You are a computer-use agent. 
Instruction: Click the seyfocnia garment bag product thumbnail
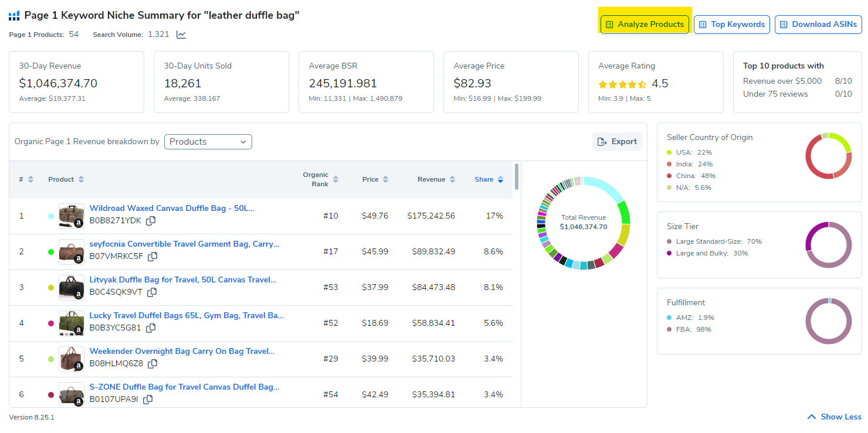tap(71, 252)
